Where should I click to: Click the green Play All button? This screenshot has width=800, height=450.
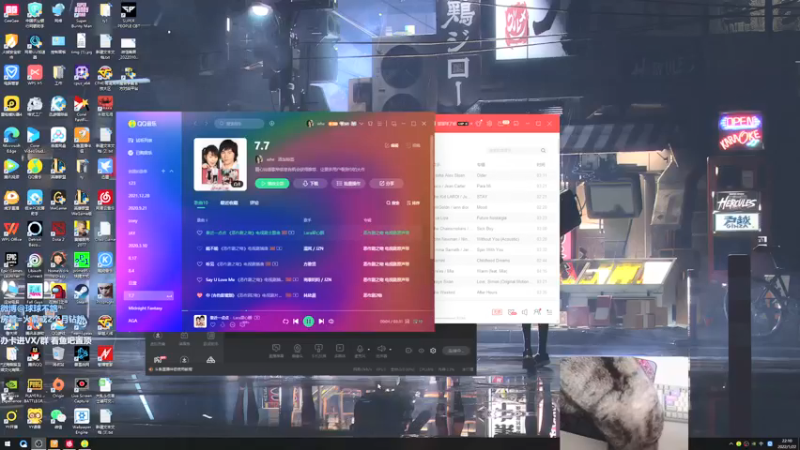point(272,183)
